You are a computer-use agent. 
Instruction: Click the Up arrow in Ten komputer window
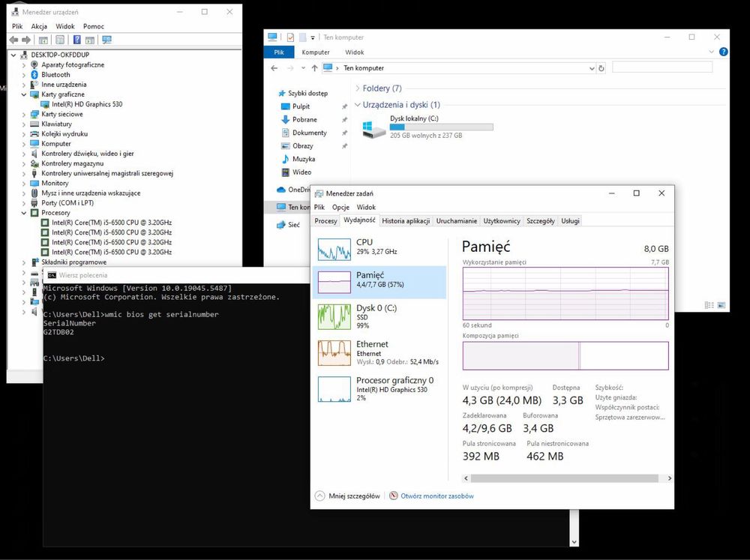[x=314, y=68]
